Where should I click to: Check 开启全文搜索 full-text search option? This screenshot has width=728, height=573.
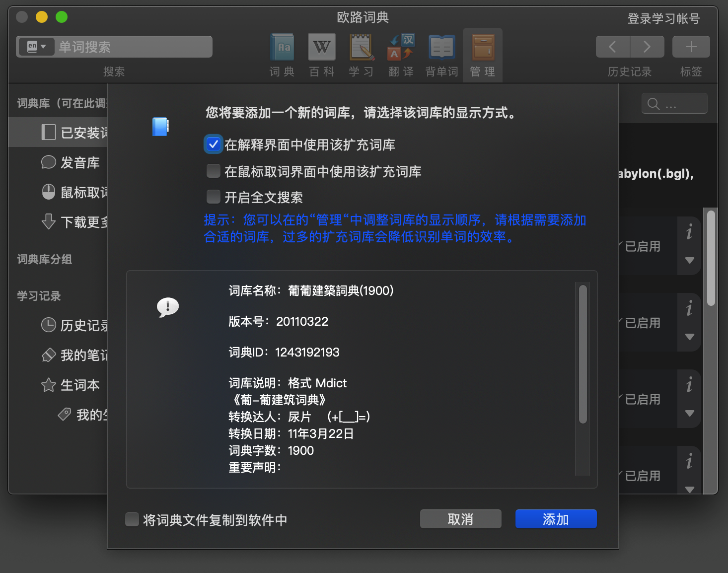click(x=213, y=197)
